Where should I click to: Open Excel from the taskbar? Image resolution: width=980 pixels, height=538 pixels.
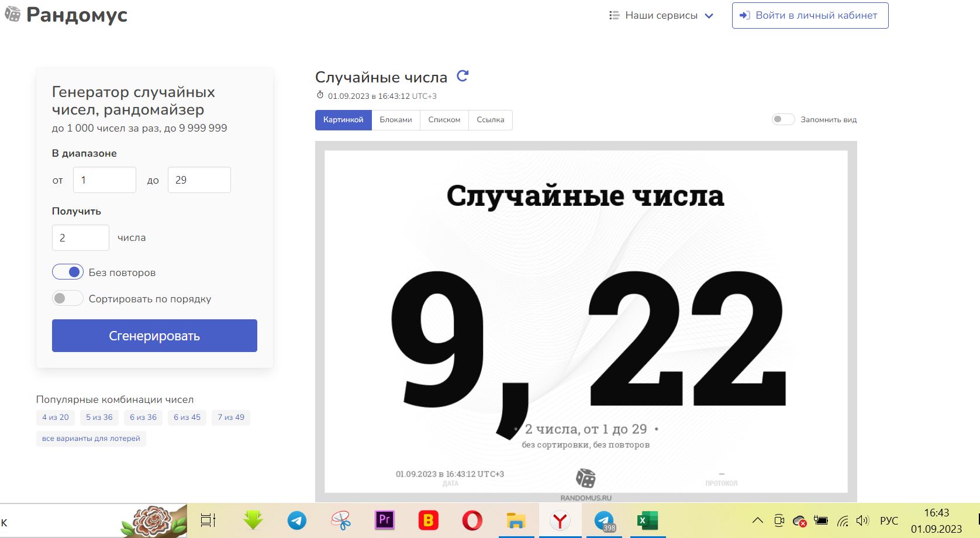(x=647, y=520)
